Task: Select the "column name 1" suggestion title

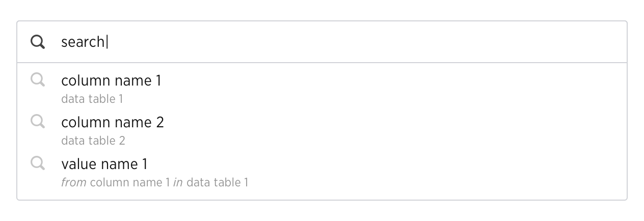Action: pyautogui.click(x=111, y=80)
